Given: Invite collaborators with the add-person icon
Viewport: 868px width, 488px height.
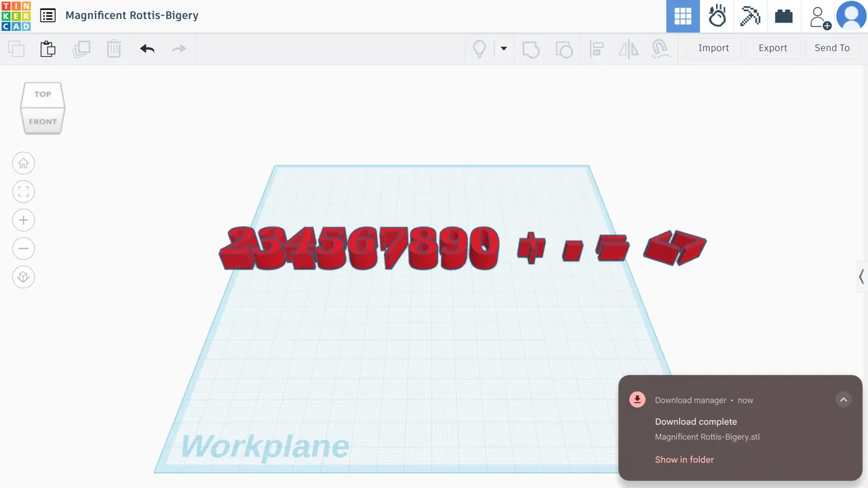Looking at the screenshot, I should pos(820,17).
